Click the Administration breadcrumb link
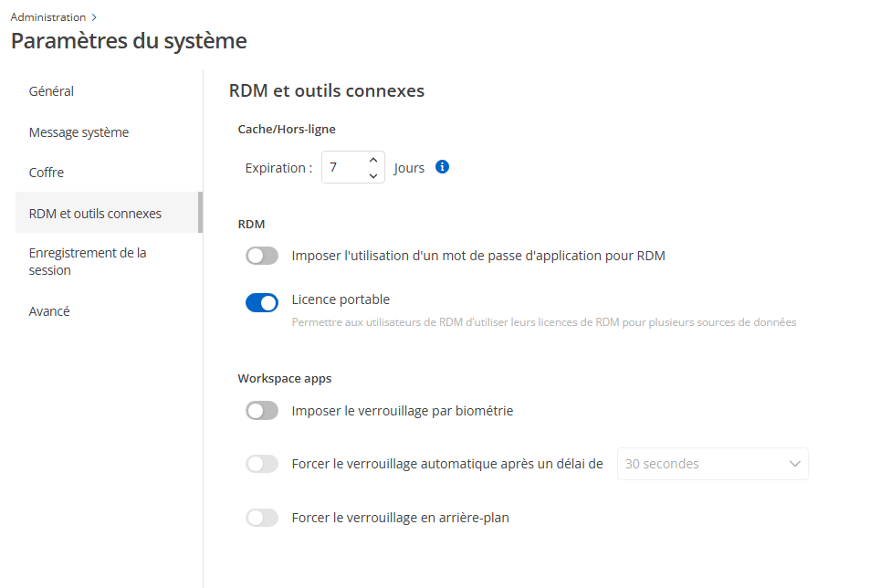This screenshot has height=588, width=870. point(48,17)
